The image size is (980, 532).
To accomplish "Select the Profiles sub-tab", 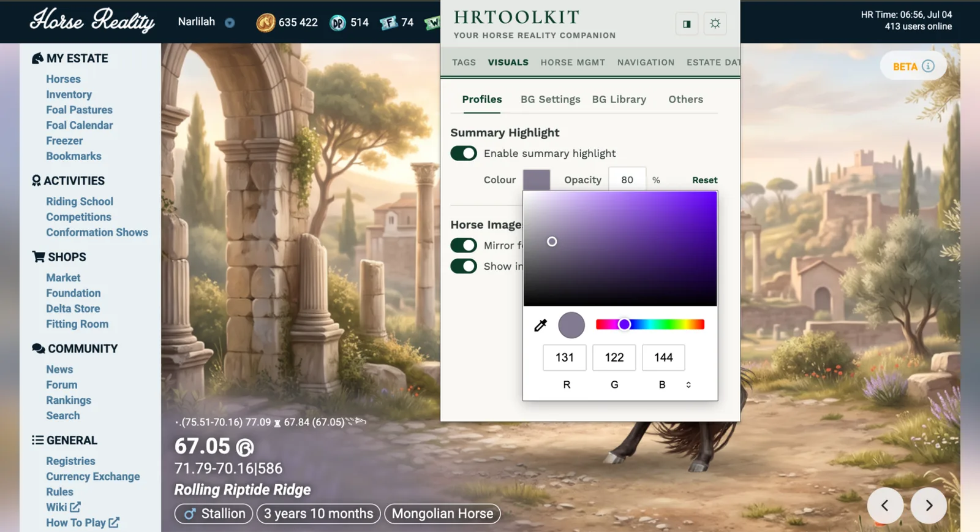I will 482,99.
